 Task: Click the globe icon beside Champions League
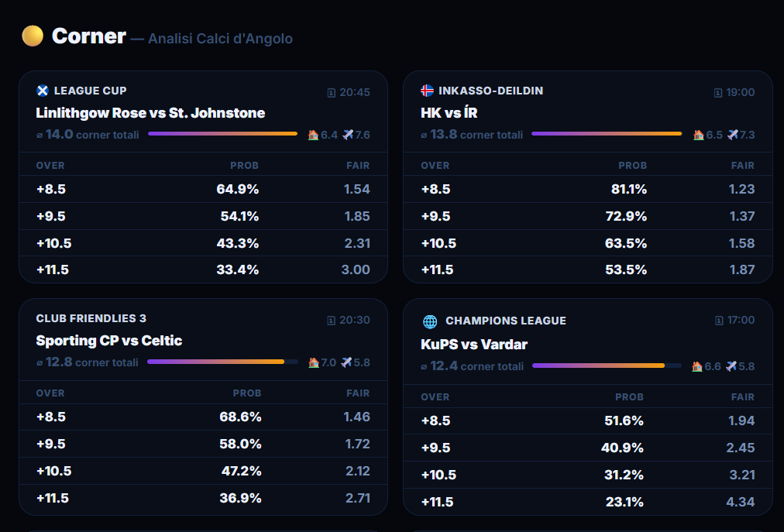[430, 321]
